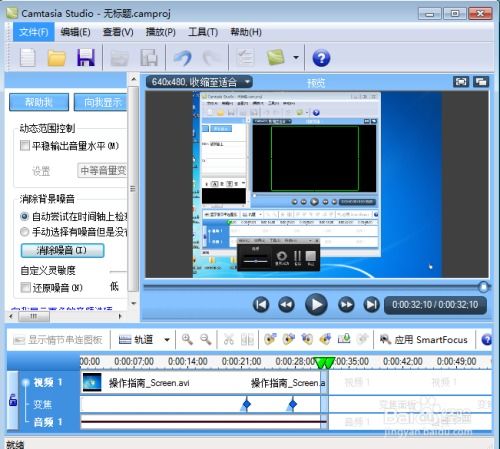Screen dimensions: 500x449
Task: Zoom in on the timeline
Action: tap(187, 340)
